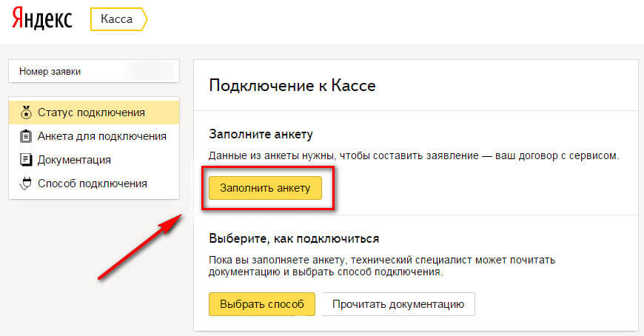Viewport: 644px width, 336px height.
Task: Click the document icon beside Документация
Action: click(x=25, y=160)
